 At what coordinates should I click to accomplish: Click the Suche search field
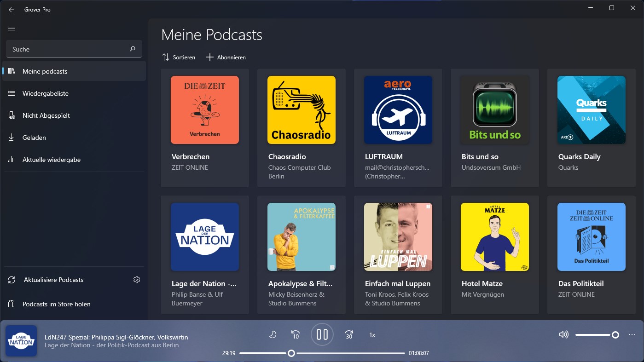(74, 49)
